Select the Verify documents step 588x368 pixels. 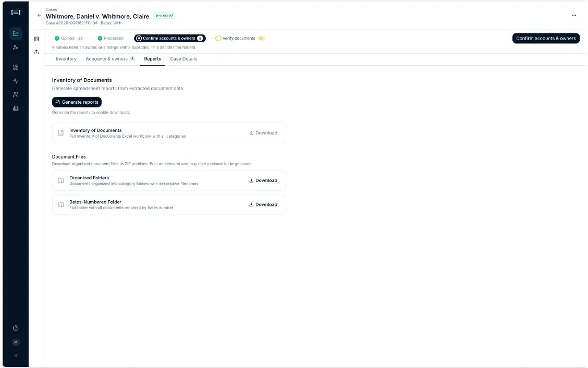240,38
